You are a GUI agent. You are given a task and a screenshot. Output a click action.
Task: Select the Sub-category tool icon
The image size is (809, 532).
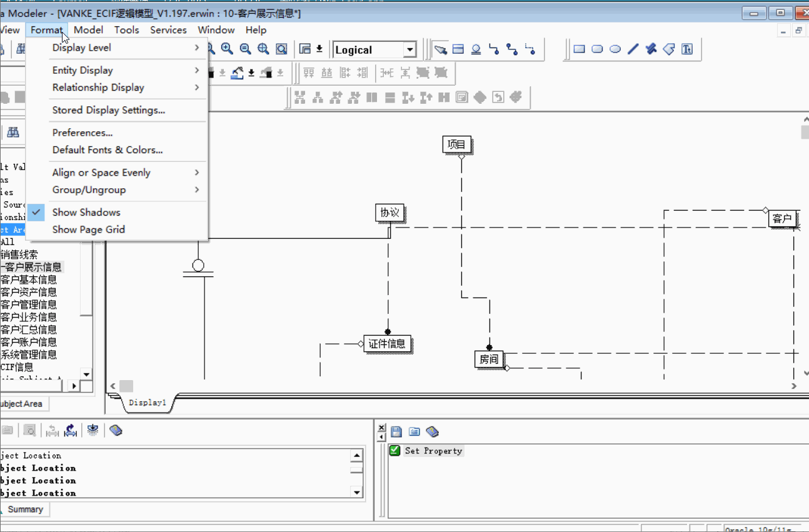pos(476,49)
